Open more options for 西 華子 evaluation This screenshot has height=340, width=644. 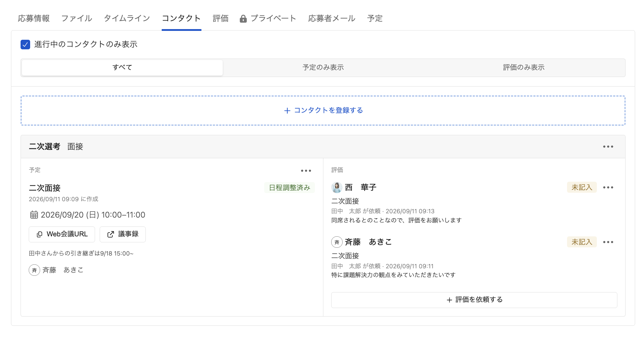(608, 187)
